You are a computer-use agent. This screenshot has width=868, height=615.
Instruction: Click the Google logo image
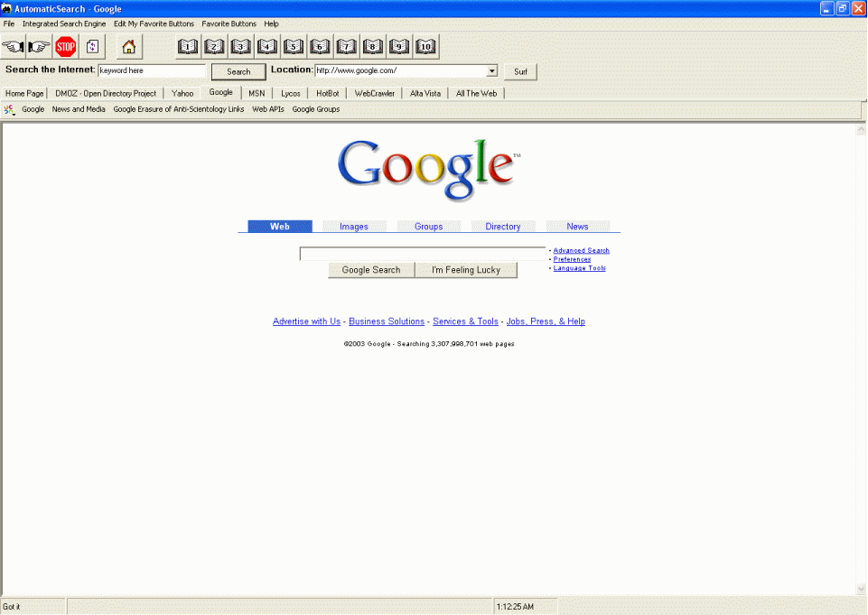click(429, 169)
